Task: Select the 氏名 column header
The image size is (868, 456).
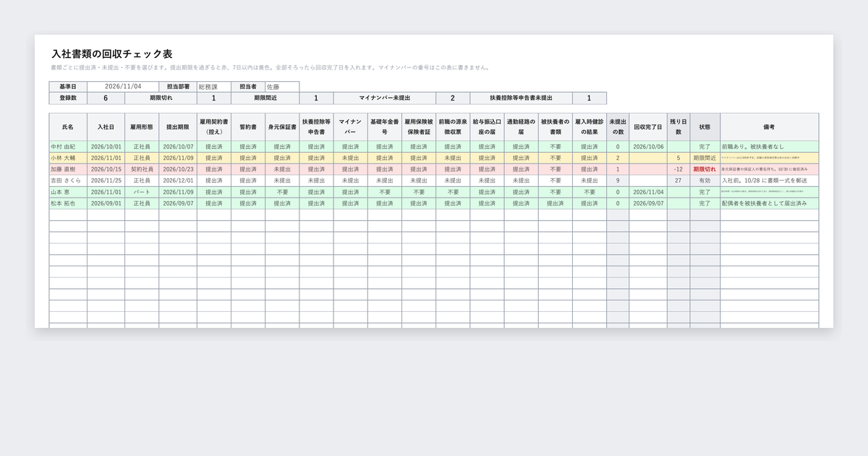Action: (68, 127)
